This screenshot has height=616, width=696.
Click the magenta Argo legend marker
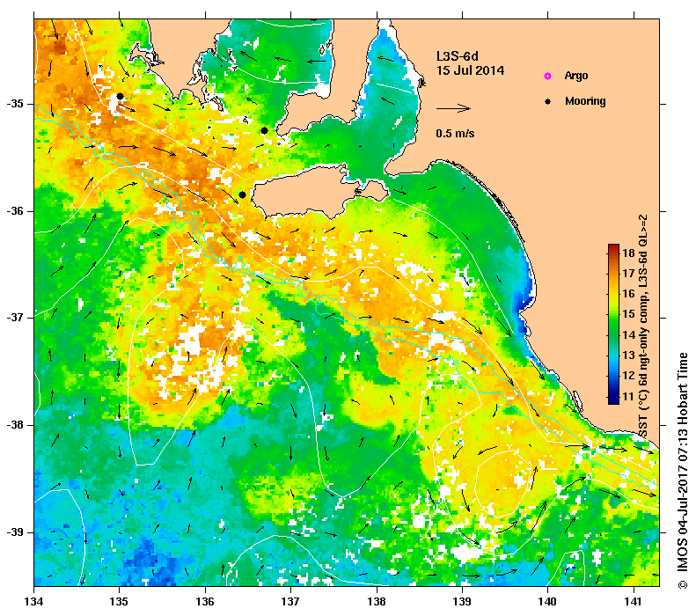pyautogui.click(x=548, y=76)
